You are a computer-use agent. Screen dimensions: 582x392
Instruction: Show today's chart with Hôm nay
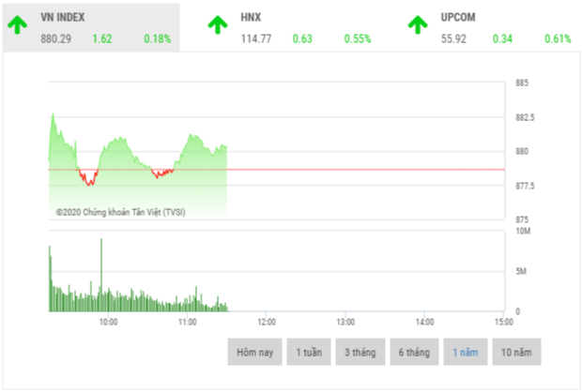(253, 352)
